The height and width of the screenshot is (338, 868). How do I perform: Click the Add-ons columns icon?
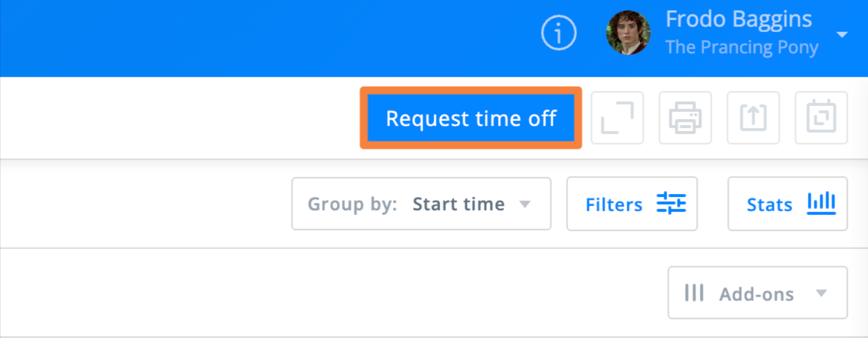[694, 293]
